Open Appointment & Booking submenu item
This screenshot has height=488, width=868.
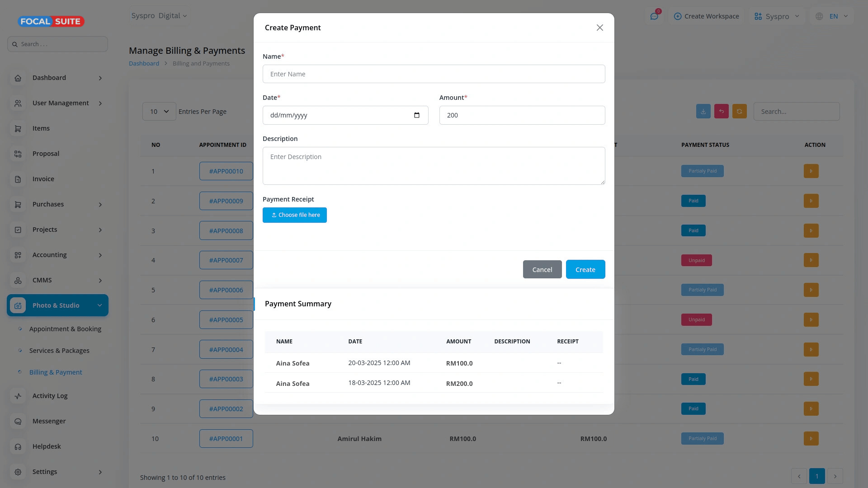pos(65,329)
